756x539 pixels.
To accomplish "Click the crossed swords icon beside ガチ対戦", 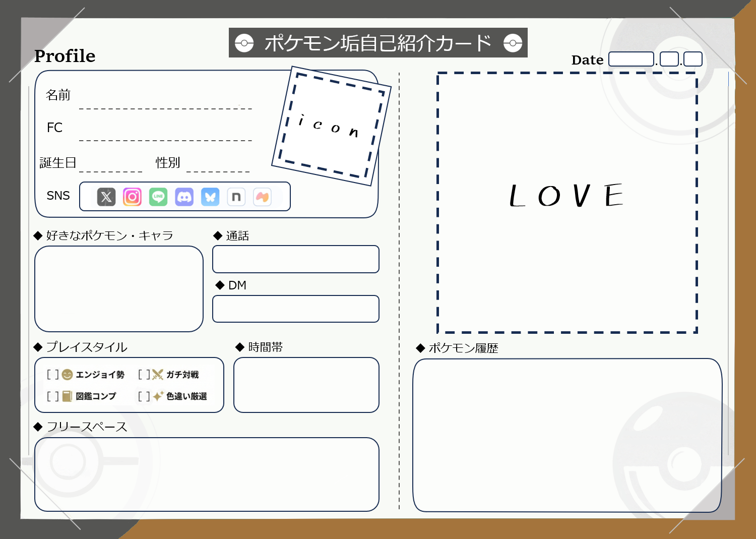I will [157, 374].
